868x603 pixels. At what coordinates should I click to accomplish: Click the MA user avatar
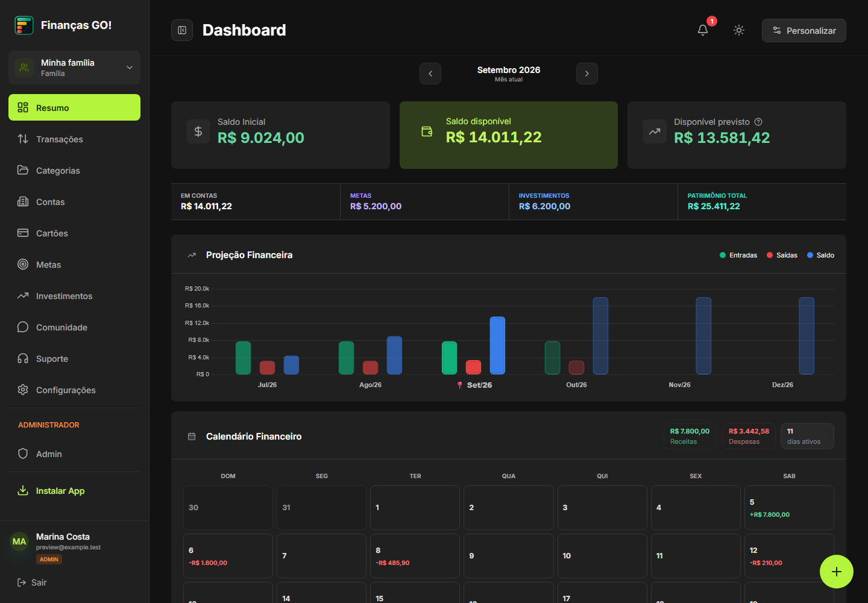pyautogui.click(x=19, y=541)
